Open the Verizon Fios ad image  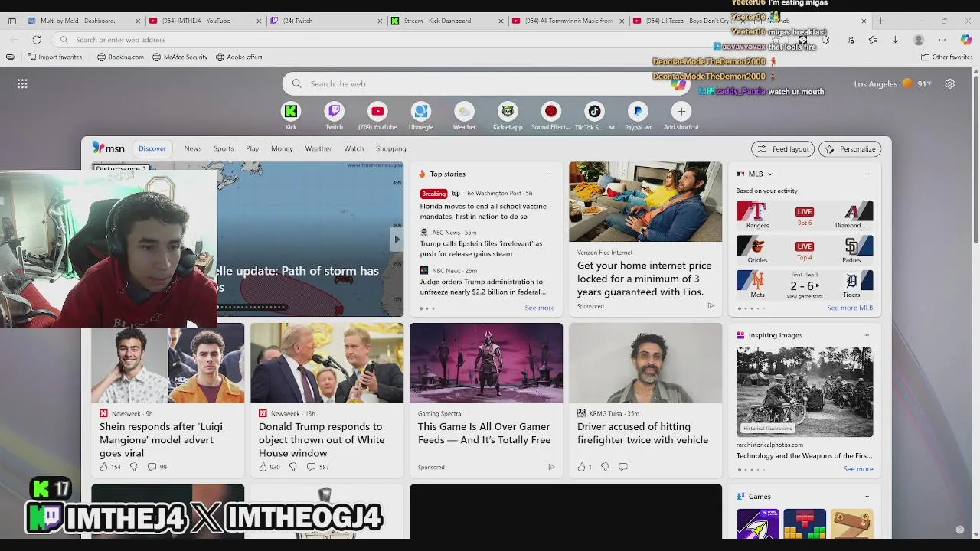645,202
